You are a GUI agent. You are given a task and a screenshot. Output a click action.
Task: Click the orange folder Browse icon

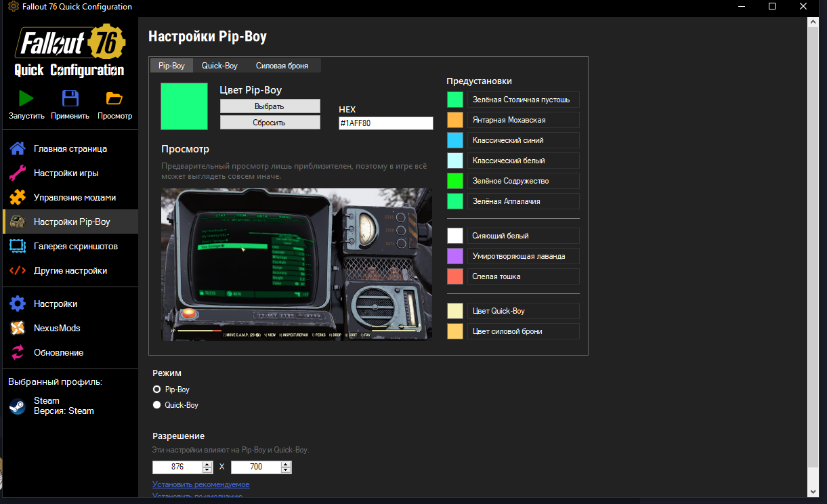[114, 98]
